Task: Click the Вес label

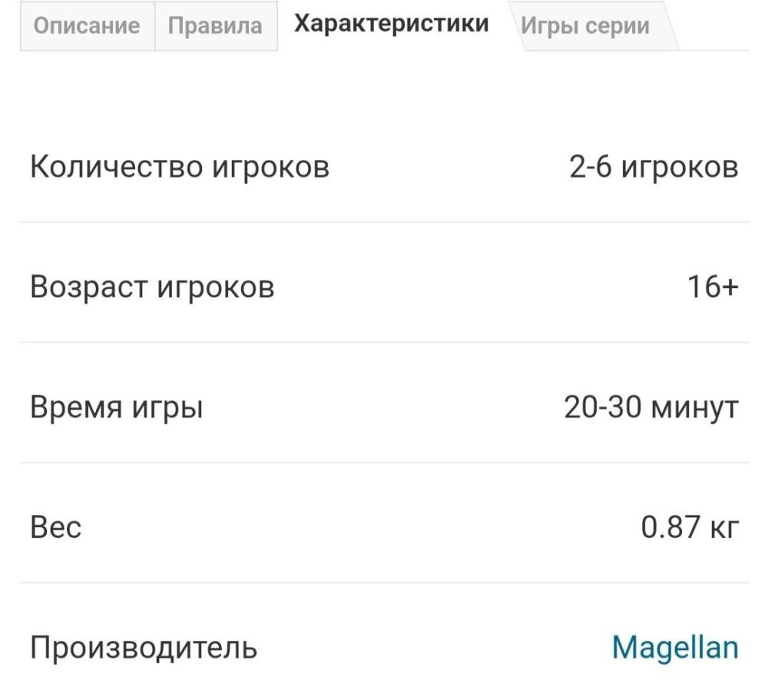Action: (x=55, y=528)
